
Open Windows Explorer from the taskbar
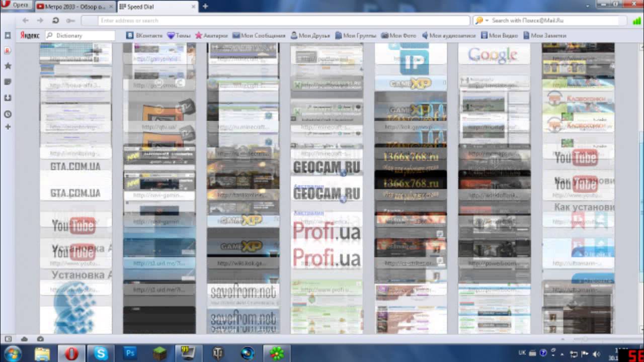pos(42,353)
